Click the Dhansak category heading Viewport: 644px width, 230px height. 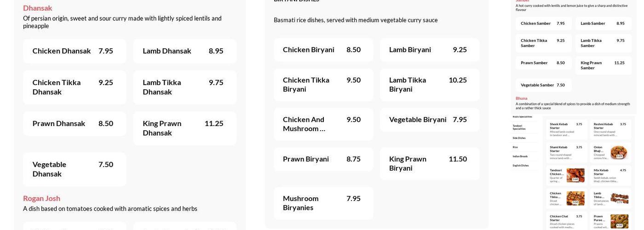coord(37,8)
